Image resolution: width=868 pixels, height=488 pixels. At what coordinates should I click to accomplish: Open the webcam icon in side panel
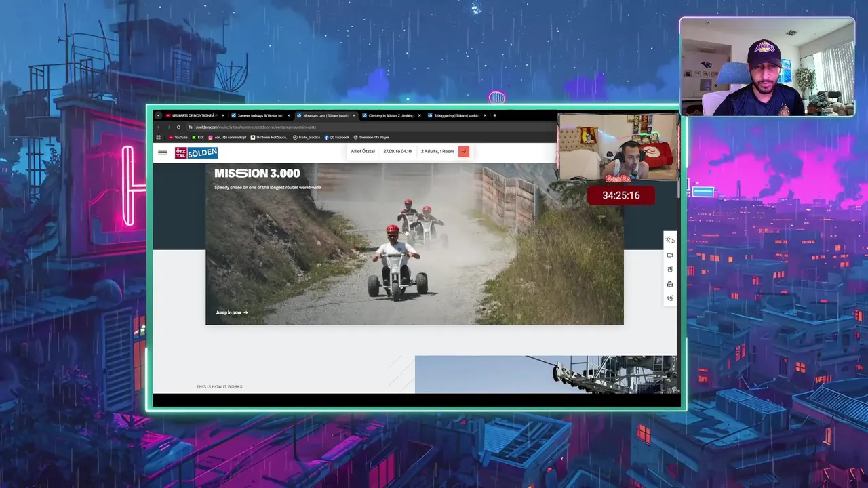(x=670, y=255)
